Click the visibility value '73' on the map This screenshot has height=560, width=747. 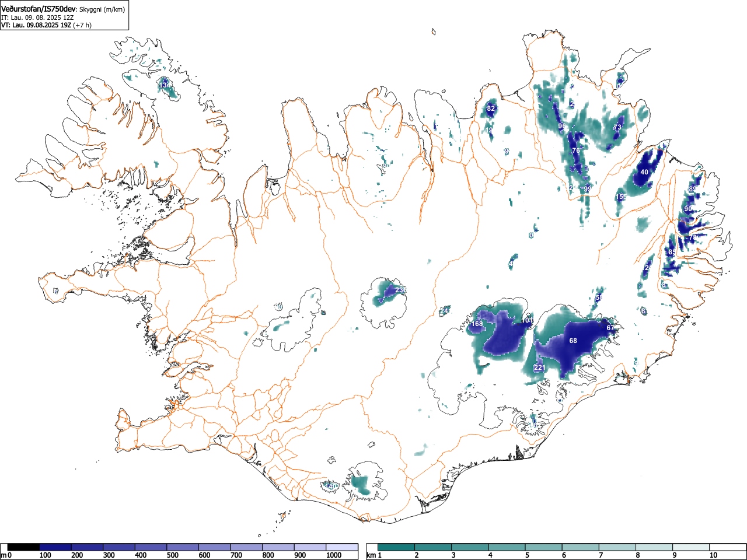click(617, 127)
